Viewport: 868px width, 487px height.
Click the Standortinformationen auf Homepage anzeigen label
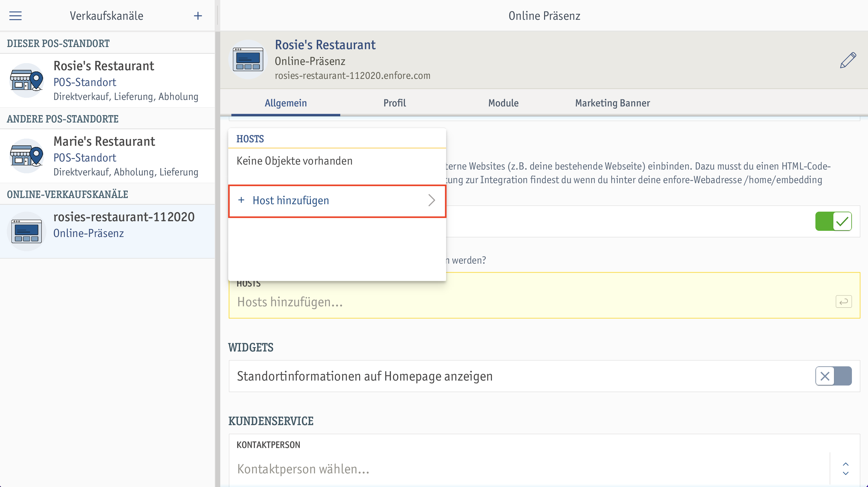365,376
